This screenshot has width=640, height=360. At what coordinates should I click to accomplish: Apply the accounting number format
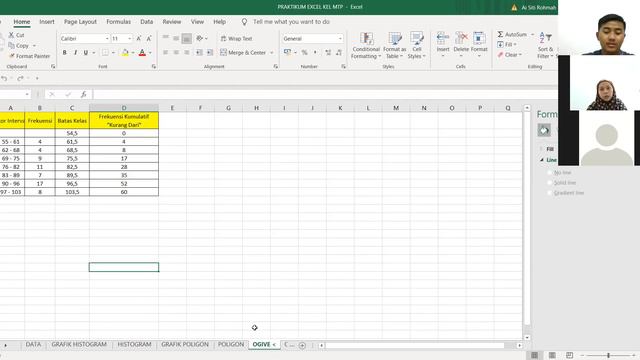287,53
